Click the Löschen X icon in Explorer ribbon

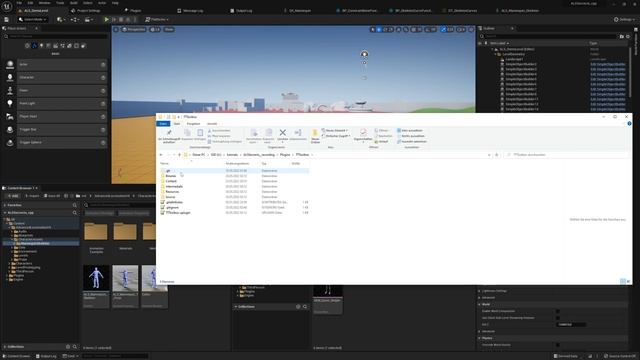pyautogui.click(x=282, y=132)
